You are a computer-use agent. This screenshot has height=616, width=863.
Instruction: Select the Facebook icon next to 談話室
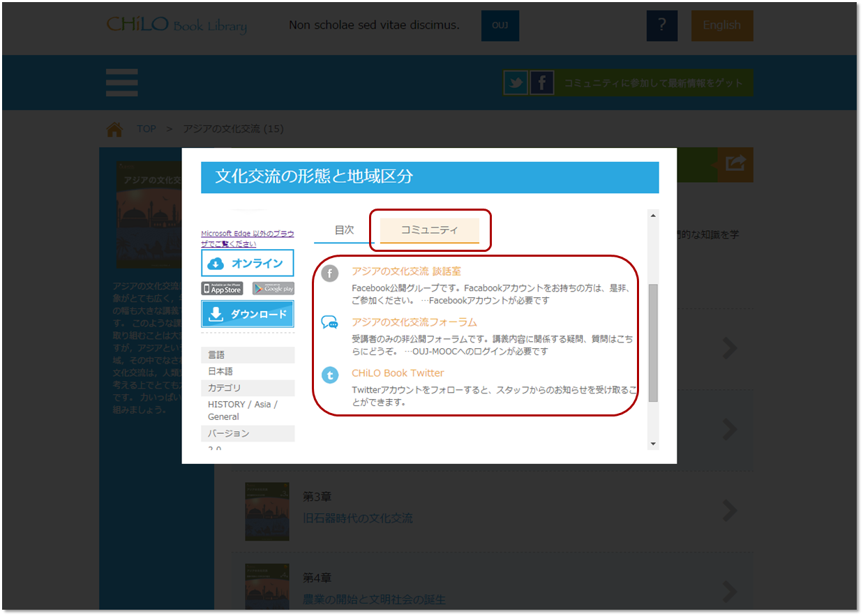pyautogui.click(x=329, y=273)
